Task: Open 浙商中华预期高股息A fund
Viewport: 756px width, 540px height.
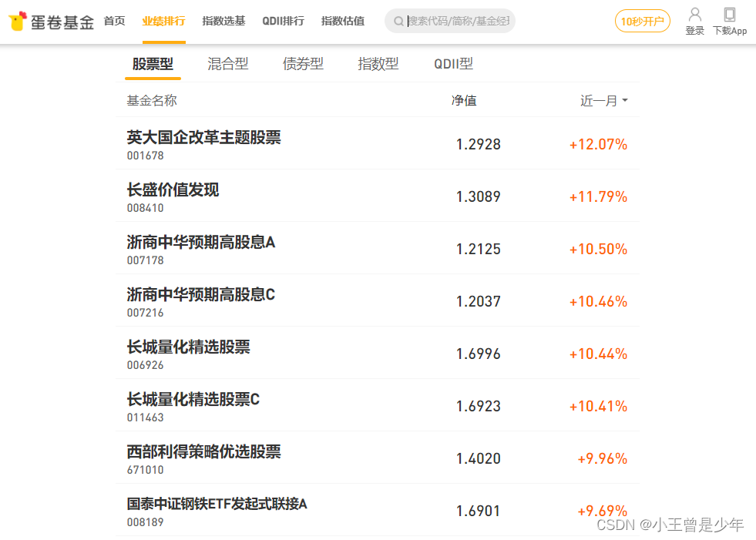Action: coord(201,243)
